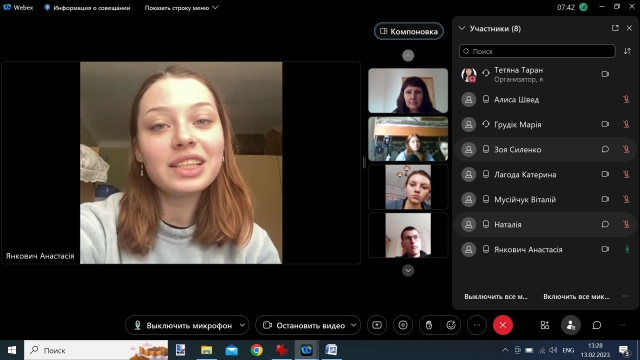The width and height of the screenshot is (640, 360).
Task: Click the video icon for Янкович Анастасія
Action: coord(605,249)
